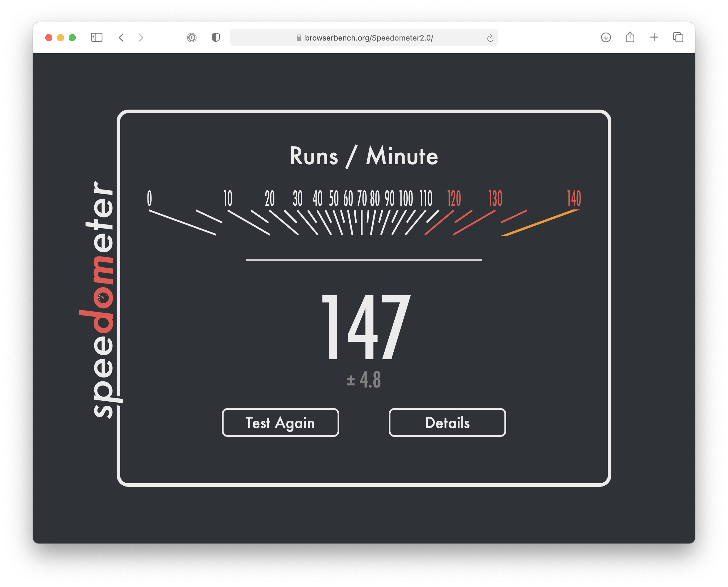The width and height of the screenshot is (728, 587).
Task: Open the password manager extension icon
Action: tap(192, 37)
